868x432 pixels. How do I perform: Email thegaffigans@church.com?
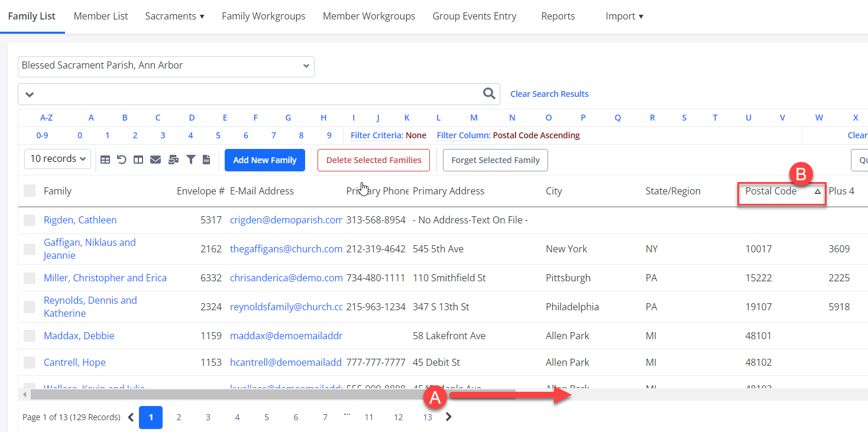(286, 249)
